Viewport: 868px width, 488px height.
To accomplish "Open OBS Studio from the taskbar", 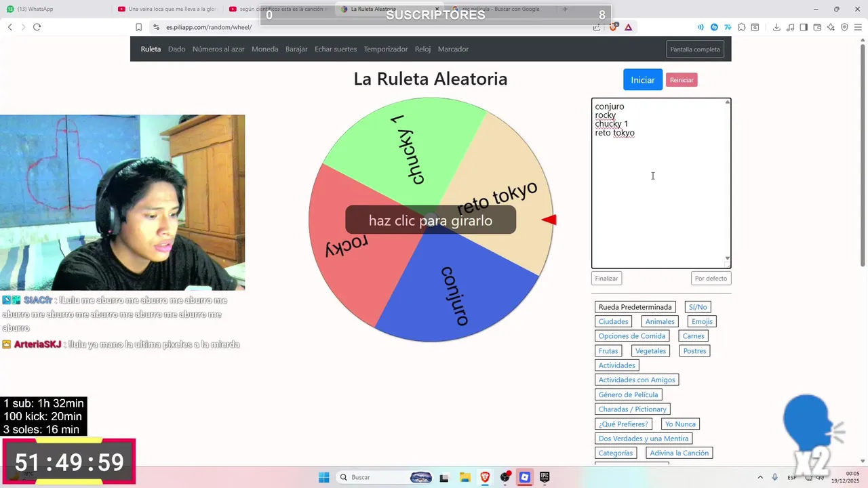I will [505, 477].
